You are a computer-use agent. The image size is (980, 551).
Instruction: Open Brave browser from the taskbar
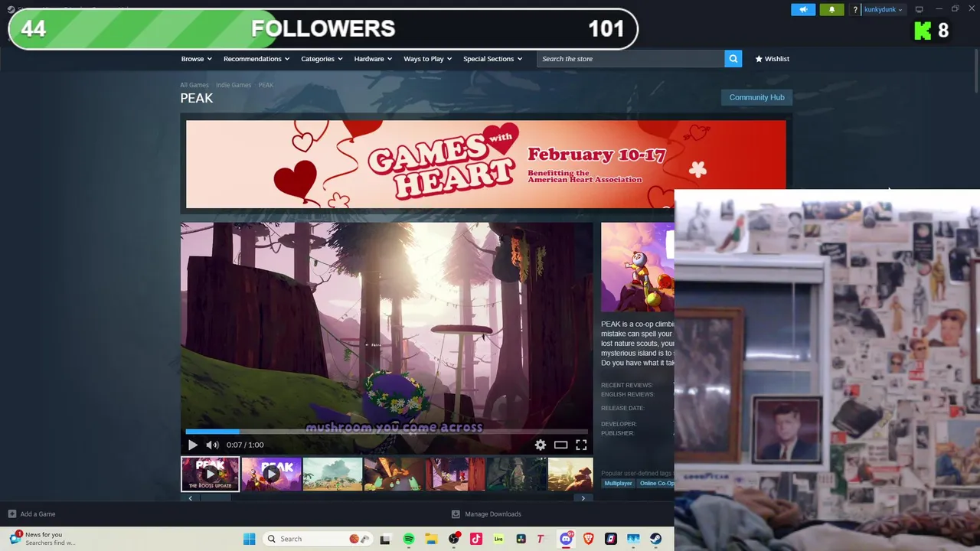[x=589, y=539]
